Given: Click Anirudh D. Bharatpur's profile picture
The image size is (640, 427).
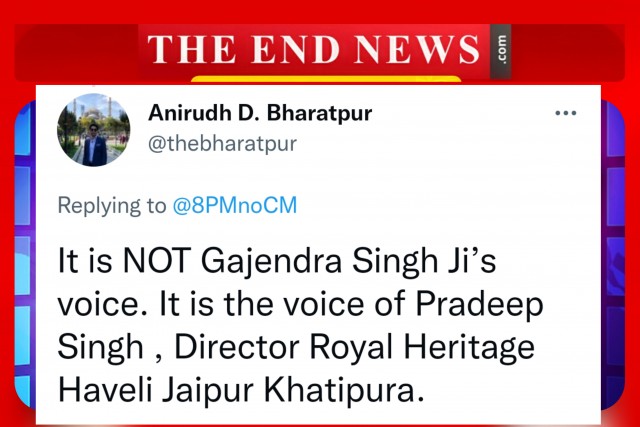Looking at the screenshot, I should [x=93, y=130].
